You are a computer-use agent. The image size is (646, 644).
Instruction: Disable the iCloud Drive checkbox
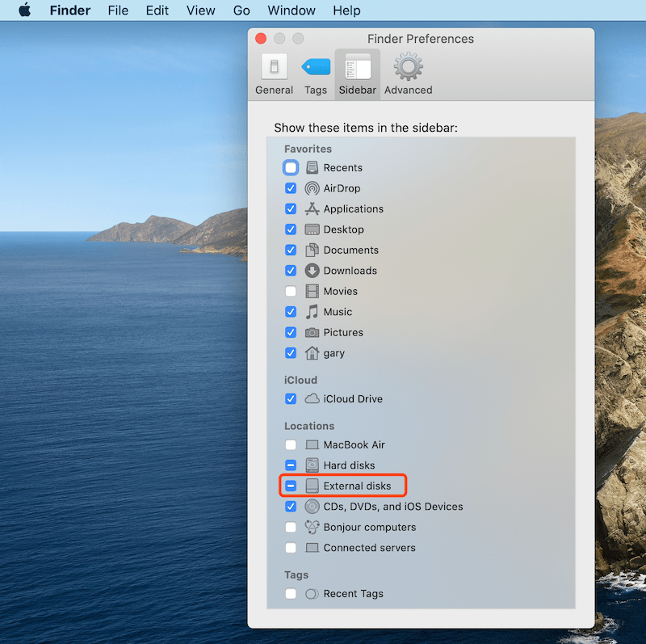[x=291, y=398]
